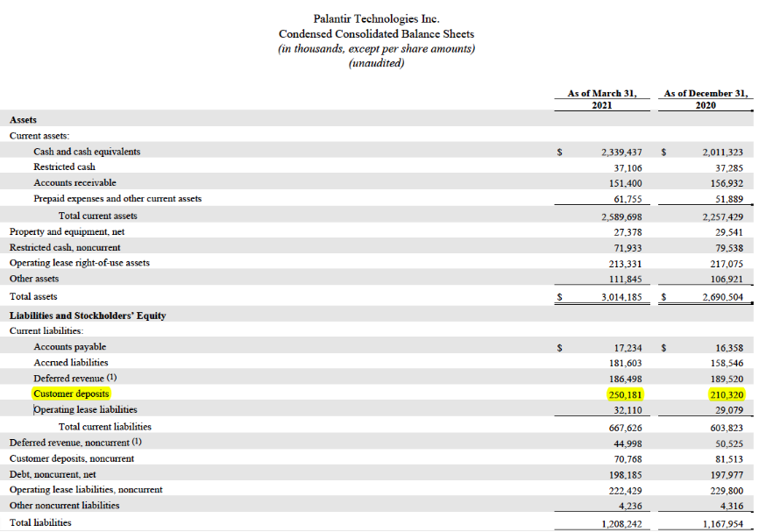Click 'Prepaid expenses and other current assets'
The image size is (759, 532).
coord(117,198)
